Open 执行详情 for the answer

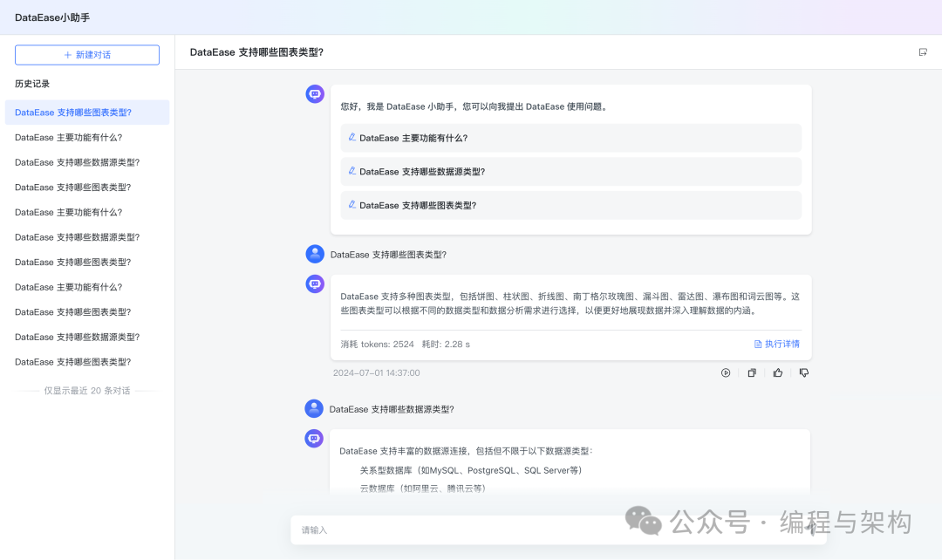pyautogui.click(x=777, y=345)
